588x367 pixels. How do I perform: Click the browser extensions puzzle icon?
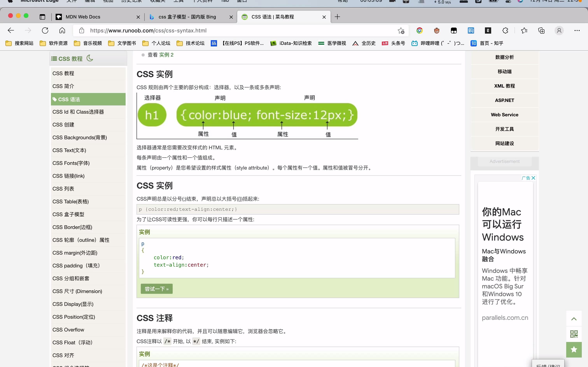pos(505,30)
